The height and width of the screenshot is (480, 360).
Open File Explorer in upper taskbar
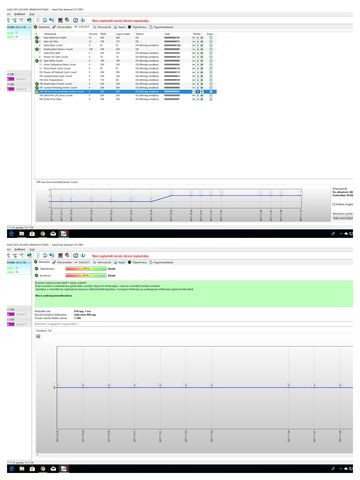click(22, 234)
